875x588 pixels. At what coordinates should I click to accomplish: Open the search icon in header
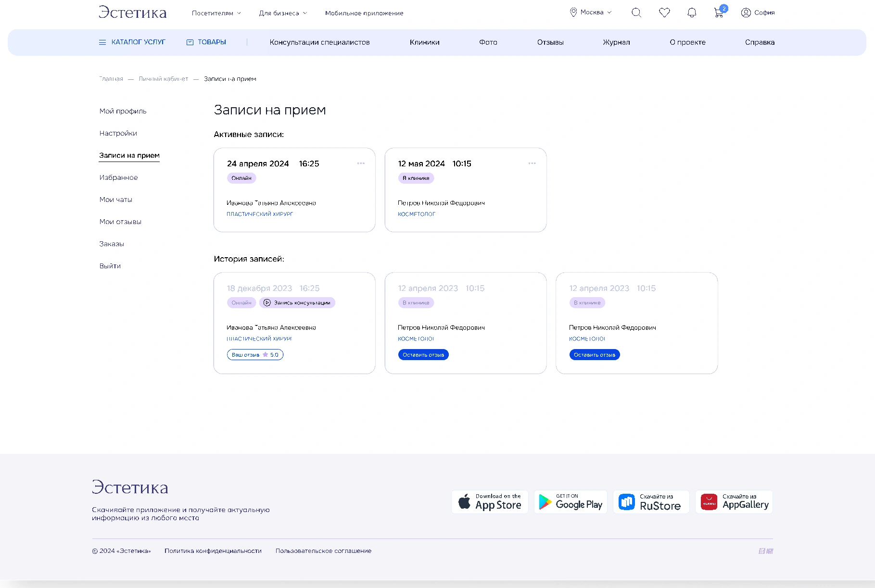coord(636,13)
